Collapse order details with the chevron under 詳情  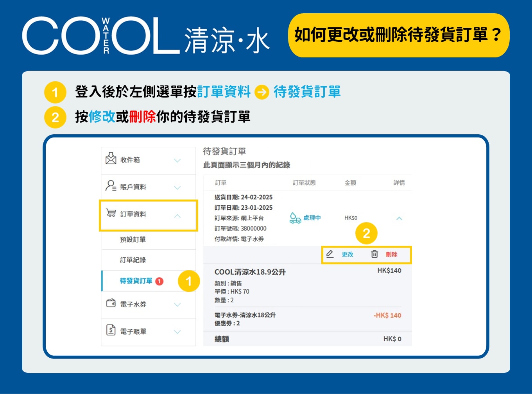pyautogui.click(x=399, y=219)
